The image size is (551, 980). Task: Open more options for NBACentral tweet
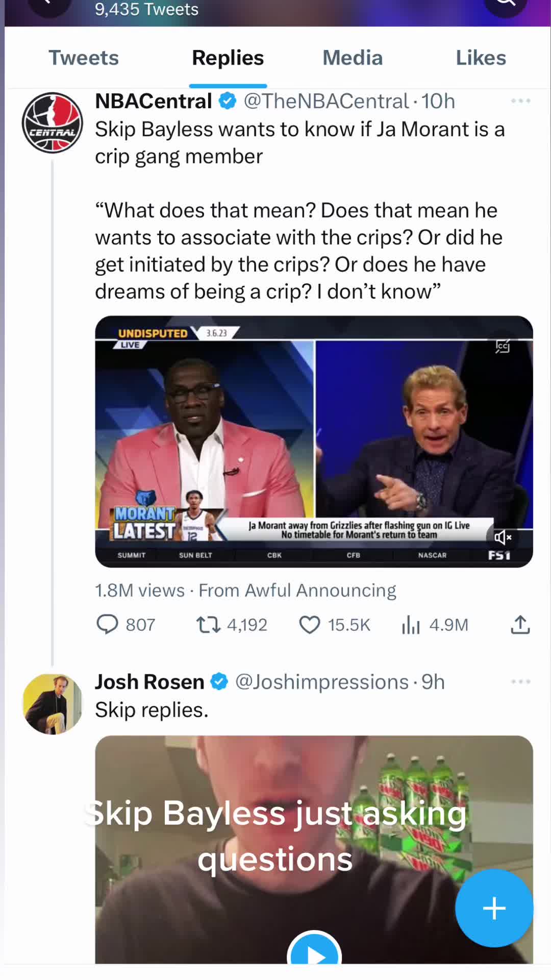click(520, 101)
